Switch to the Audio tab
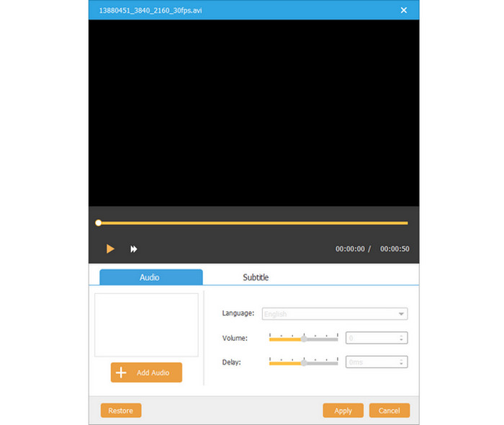 pyautogui.click(x=150, y=277)
